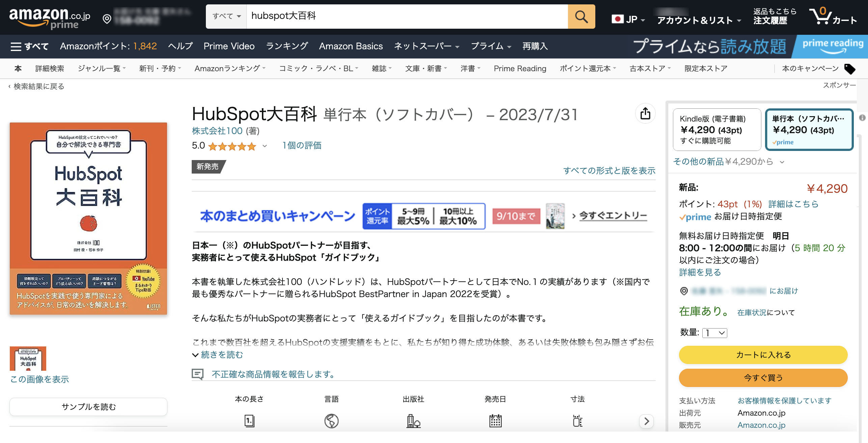Click the Japan flag language selector
This screenshot has height=443, width=868.
[x=628, y=20]
